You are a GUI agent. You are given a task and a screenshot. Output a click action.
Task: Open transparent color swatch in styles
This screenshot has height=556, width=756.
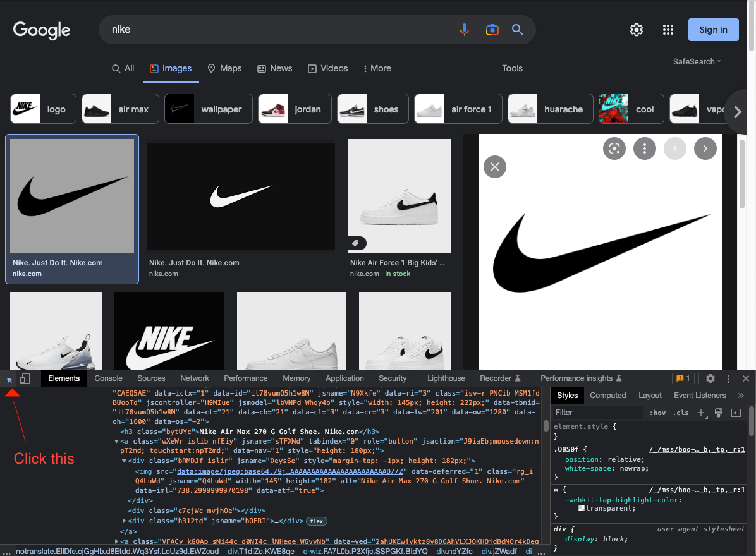pyautogui.click(x=582, y=509)
